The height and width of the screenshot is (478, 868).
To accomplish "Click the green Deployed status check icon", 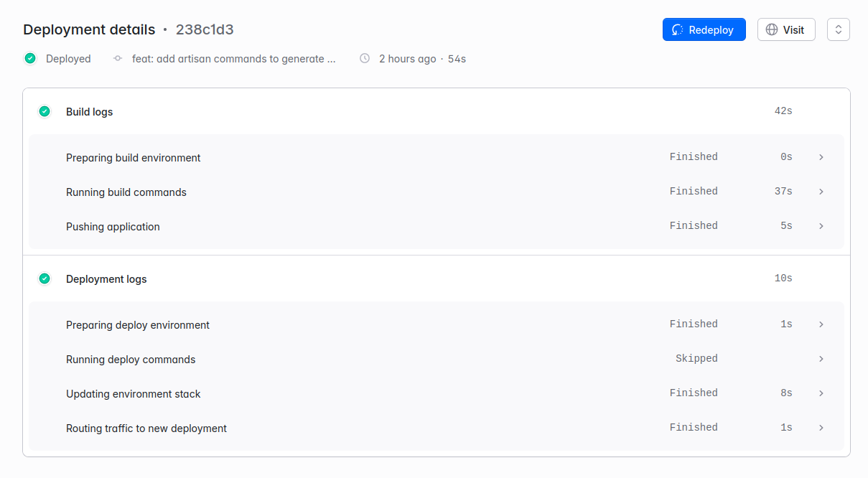I will (x=30, y=59).
